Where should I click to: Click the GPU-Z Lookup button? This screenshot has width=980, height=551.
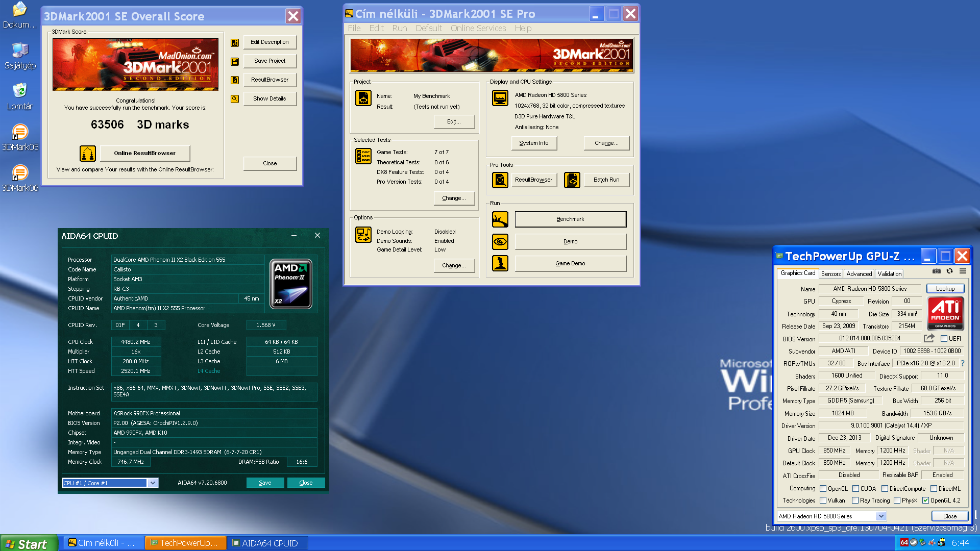[x=945, y=289]
